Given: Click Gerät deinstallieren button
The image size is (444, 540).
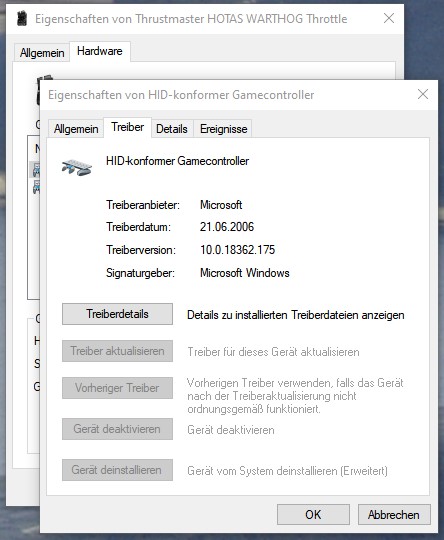Looking at the screenshot, I should tap(117, 470).
